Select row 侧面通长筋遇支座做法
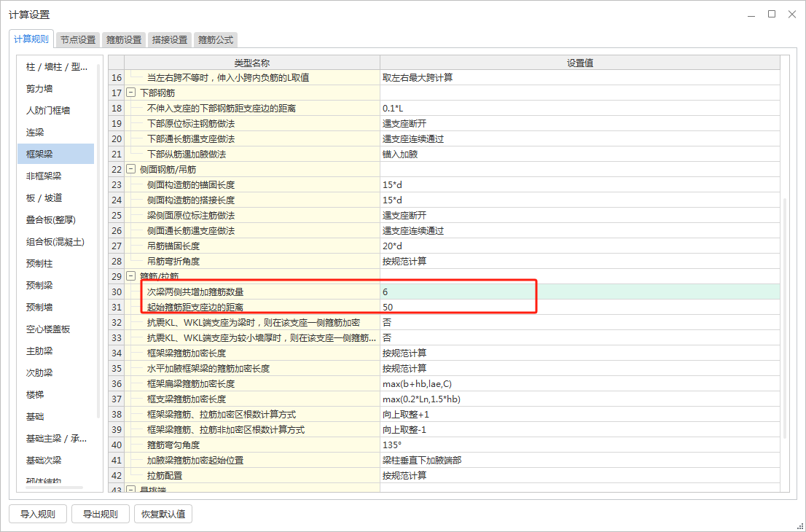806x532 pixels. [444, 231]
